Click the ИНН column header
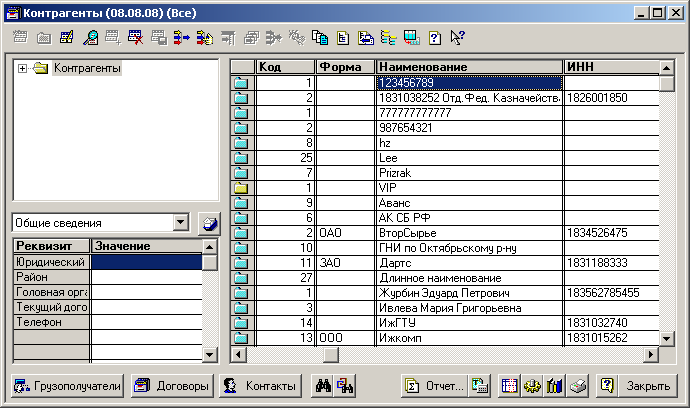 (610, 67)
